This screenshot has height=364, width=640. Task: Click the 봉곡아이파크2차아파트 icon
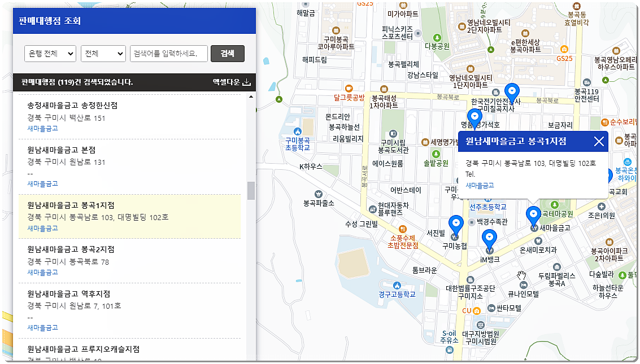[x=609, y=242]
